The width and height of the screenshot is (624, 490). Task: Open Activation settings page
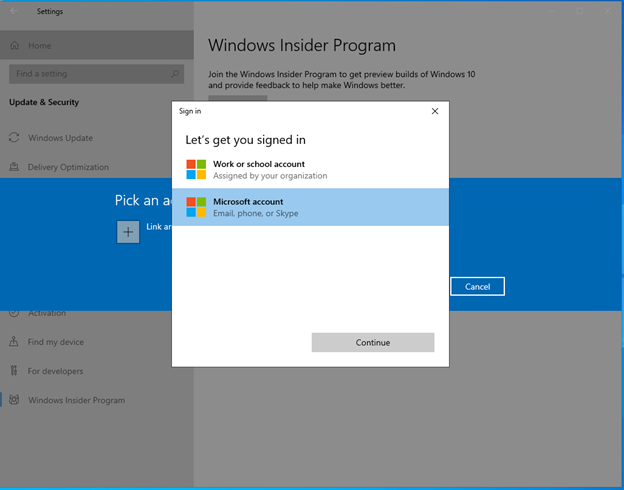[x=47, y=313]
